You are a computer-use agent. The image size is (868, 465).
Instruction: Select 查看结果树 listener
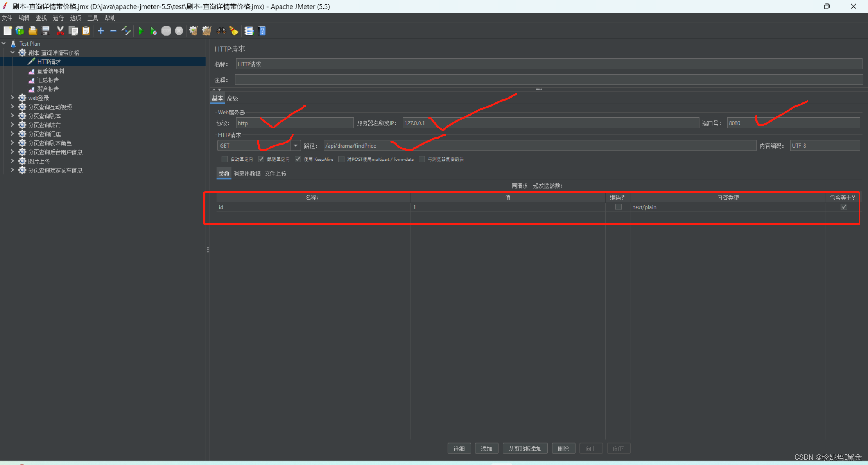(50, 71)
